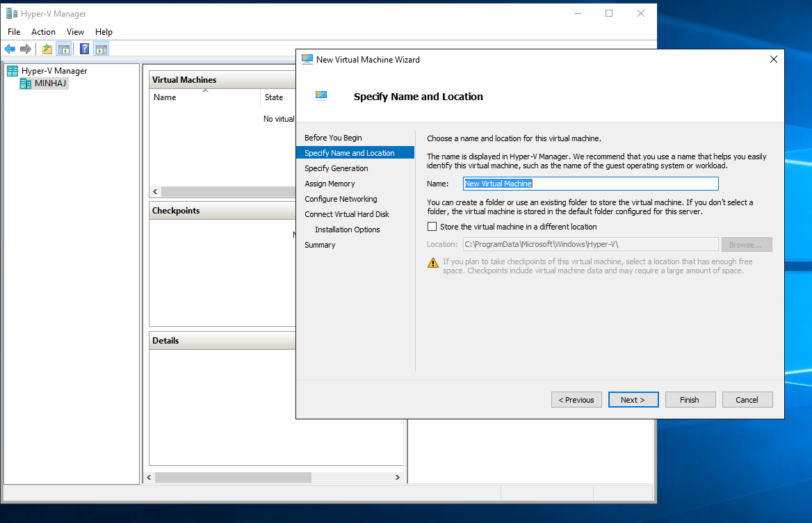Cancel the New Virtual Machine Wizard
Viewport: 812px width, 523px height.
point(747,400)
